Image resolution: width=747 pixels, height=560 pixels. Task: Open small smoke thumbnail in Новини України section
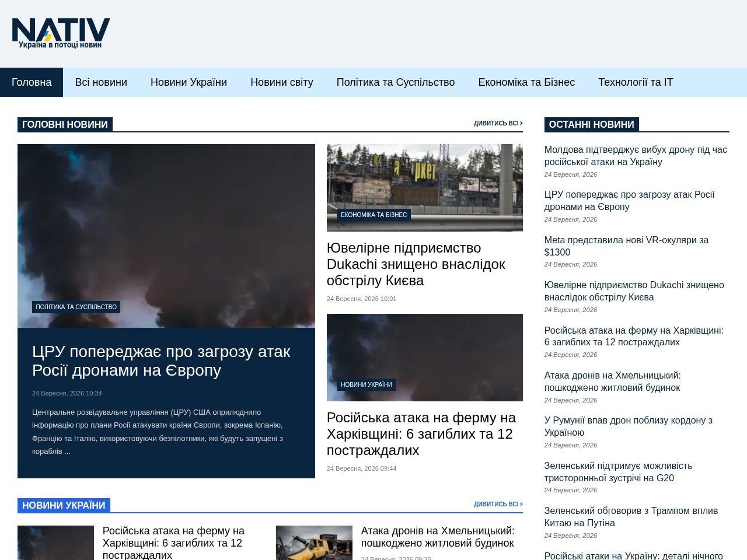[x=55, y=542]
